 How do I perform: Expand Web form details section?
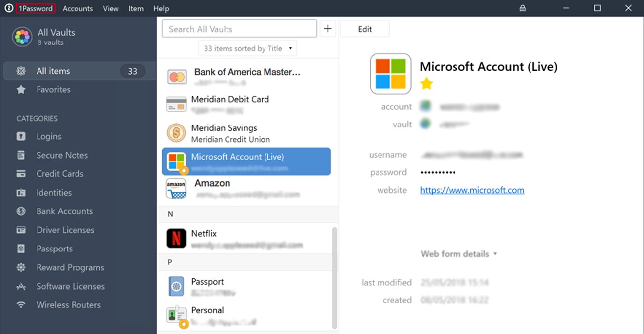[x=459, y=254]
